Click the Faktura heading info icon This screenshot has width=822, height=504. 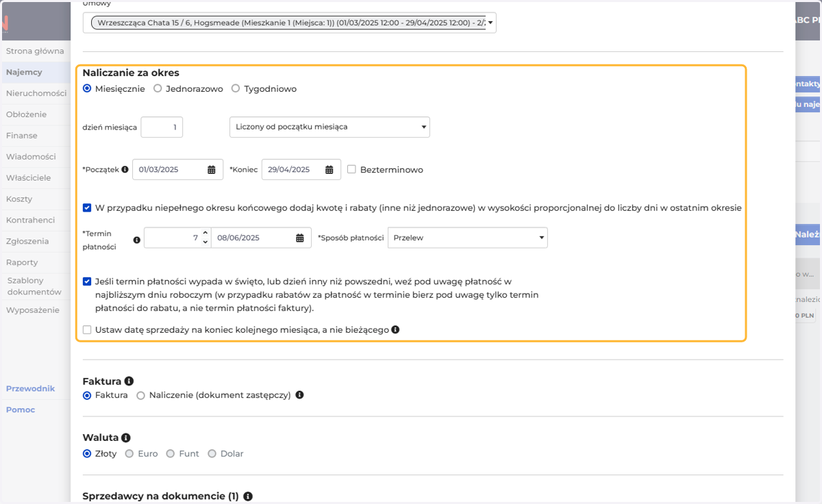click(x=129, y=381)
